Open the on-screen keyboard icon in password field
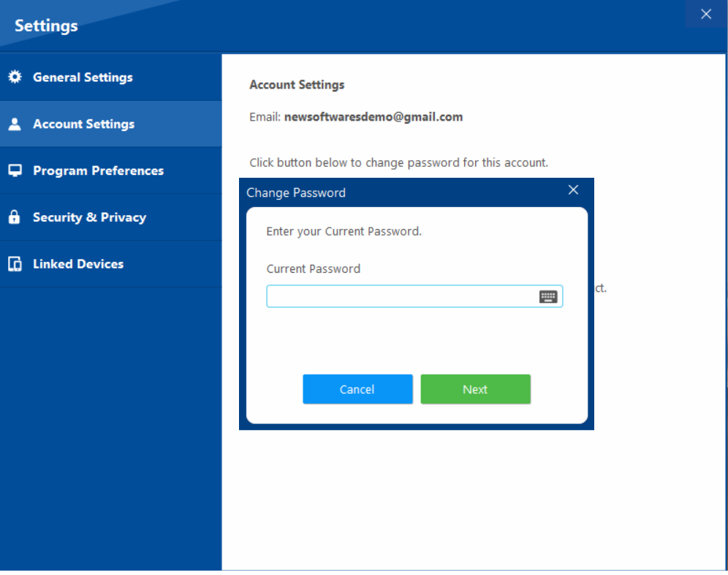 coord(549,296)
